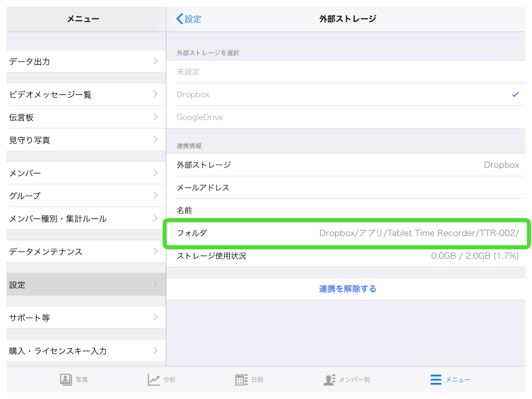This screenshot has width=532, height=399.
Task: Click the 外部ストレージを選択 section header
Action: tap(208, 53)
